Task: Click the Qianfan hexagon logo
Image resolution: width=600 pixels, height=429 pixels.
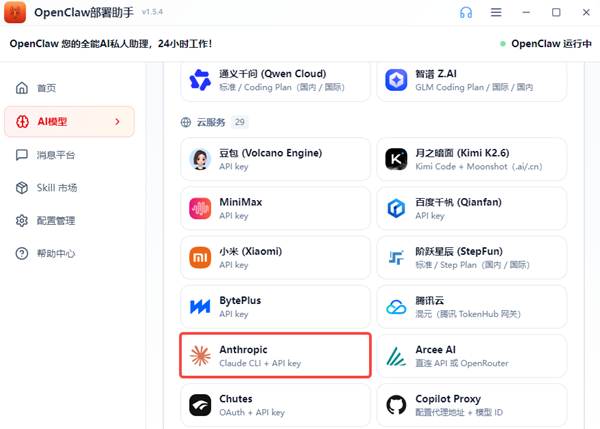Action: tap(396, 208)
